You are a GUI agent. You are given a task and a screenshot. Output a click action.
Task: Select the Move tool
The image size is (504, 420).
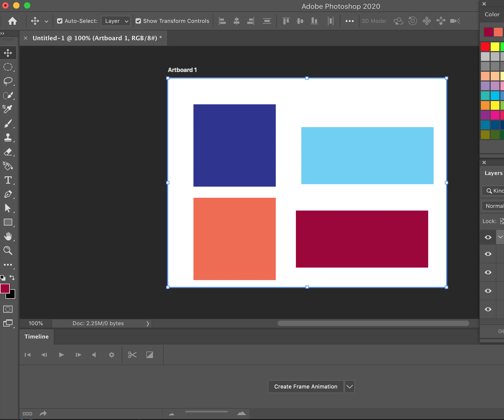(8, 53)
